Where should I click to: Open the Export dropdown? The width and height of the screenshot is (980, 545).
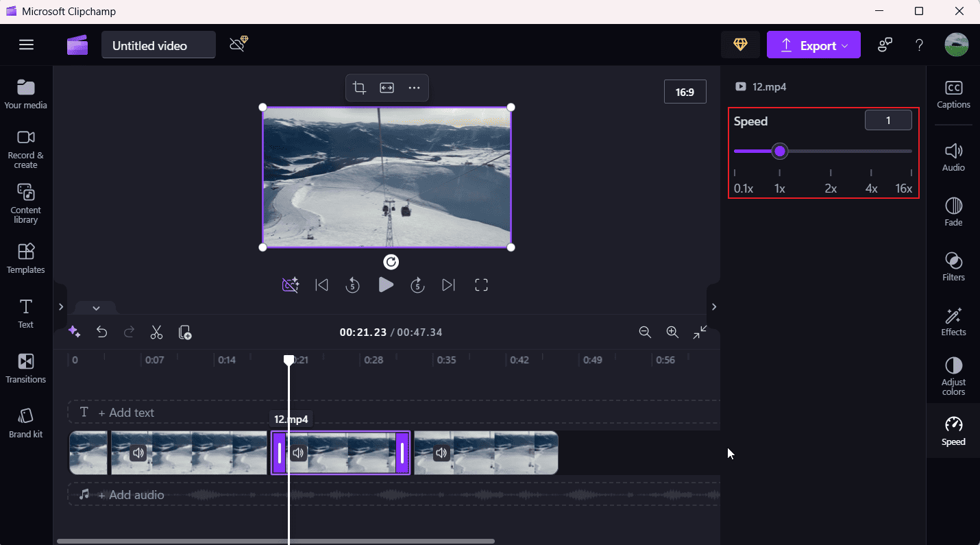(x=813, y=45)
